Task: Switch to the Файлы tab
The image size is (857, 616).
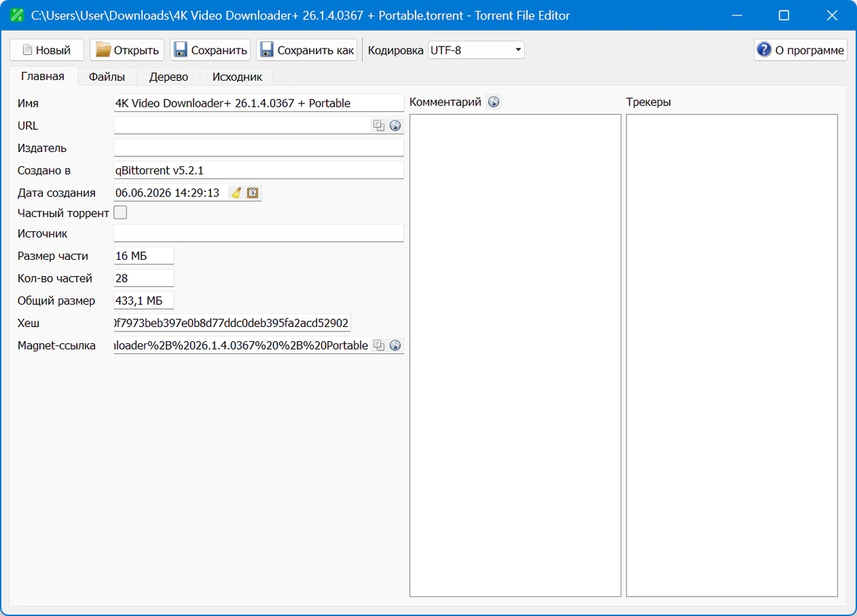Action: pos(107,76)
